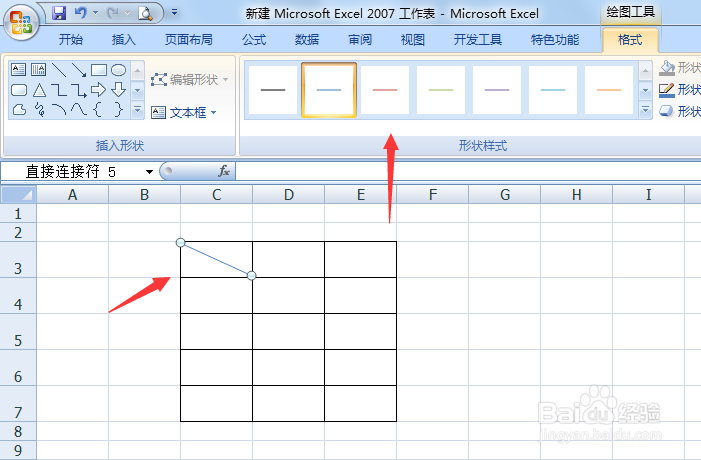Image resolution: width=701 pixels, height=460 pixels.
Task: Open shape effects option
Action: tap(680, 111)
